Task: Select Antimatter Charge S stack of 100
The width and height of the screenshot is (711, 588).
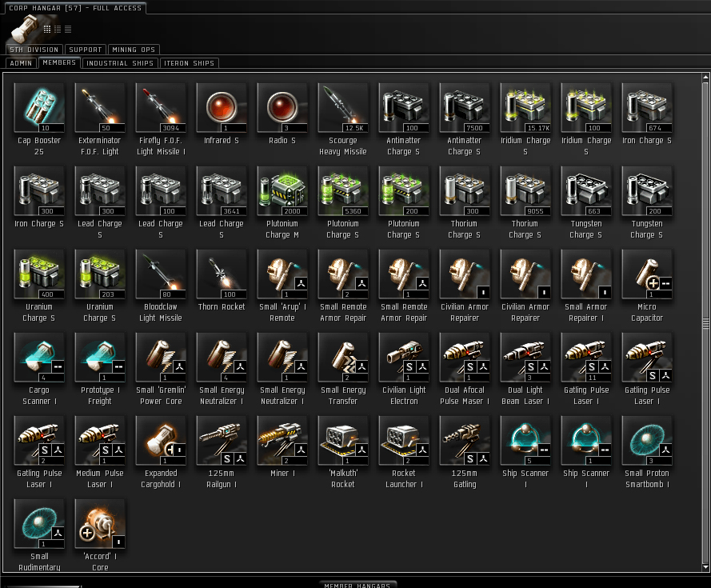Action: 404,108
